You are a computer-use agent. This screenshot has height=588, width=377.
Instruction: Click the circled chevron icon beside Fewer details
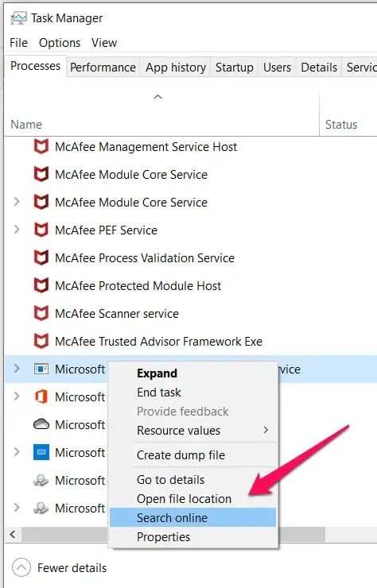21,568
